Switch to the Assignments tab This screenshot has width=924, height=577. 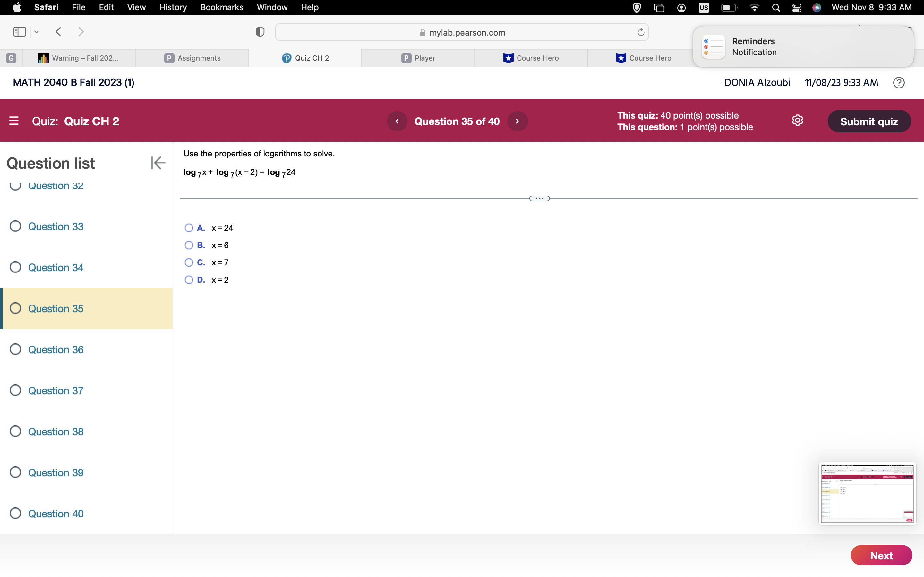click(193, 58)
